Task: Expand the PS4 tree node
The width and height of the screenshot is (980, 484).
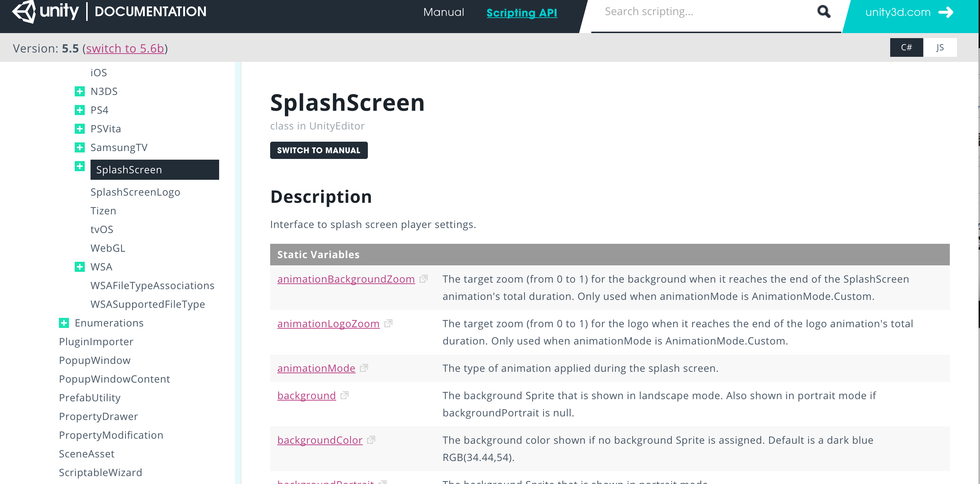Action: pos(79,110)
